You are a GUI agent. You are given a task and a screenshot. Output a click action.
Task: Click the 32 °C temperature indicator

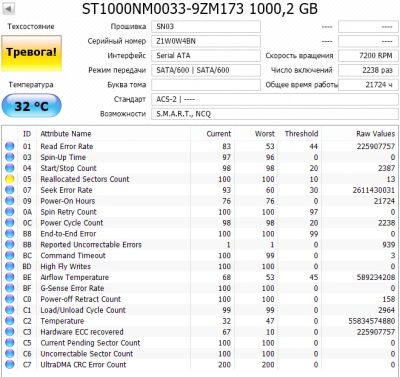pyautogui.click(x=32, y=106)
